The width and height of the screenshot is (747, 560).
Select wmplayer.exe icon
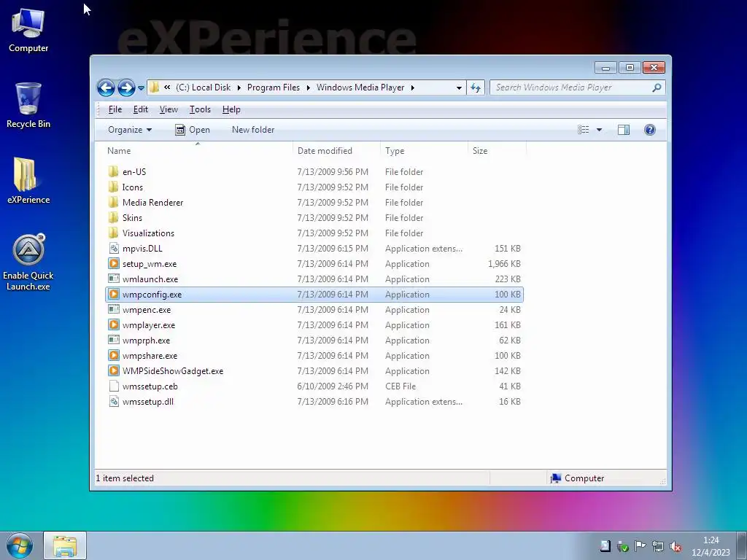(x=113, y=324)
